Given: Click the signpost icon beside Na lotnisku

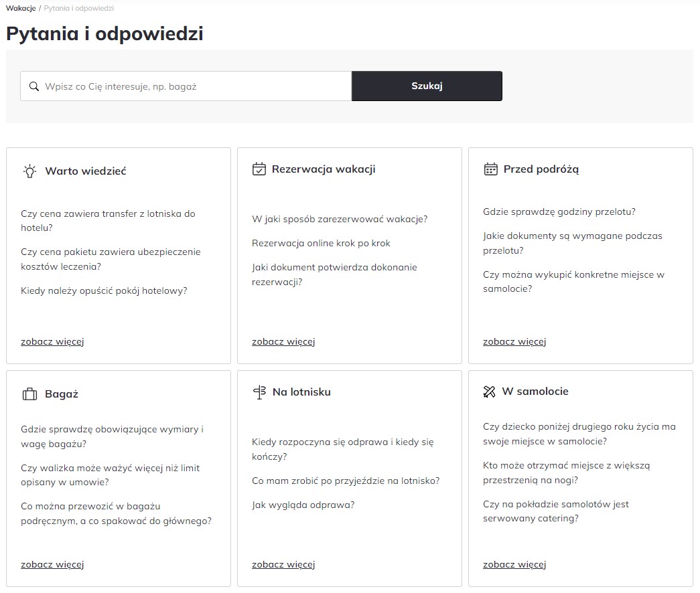Looking at the screenshot, I should pyautogui.click(x=259, y=392).
